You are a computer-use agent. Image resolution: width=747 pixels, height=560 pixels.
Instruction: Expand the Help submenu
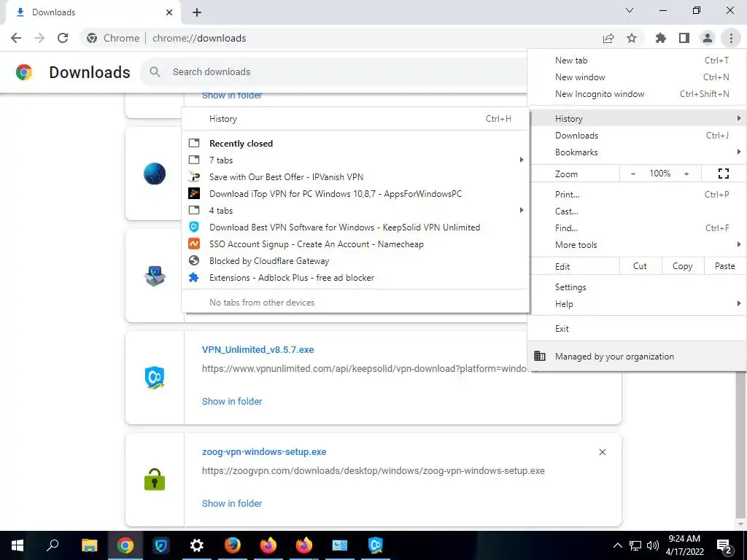(x=637, y=304)
